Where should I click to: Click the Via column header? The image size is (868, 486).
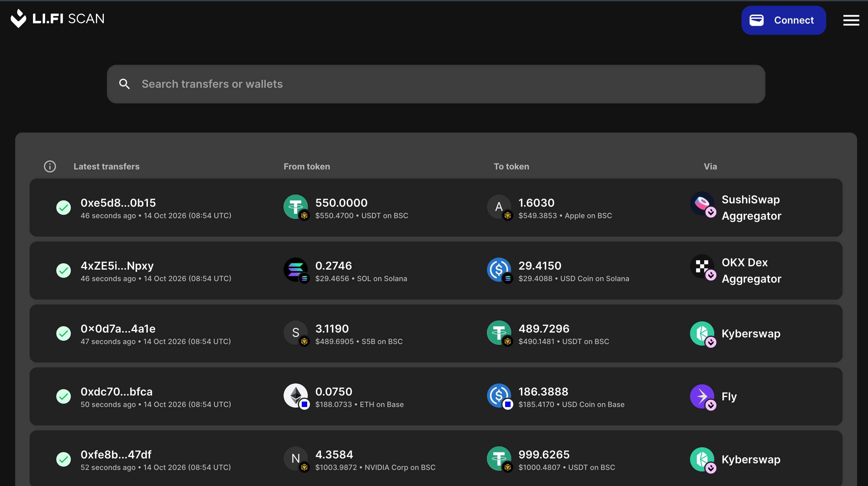click(710, 166)
